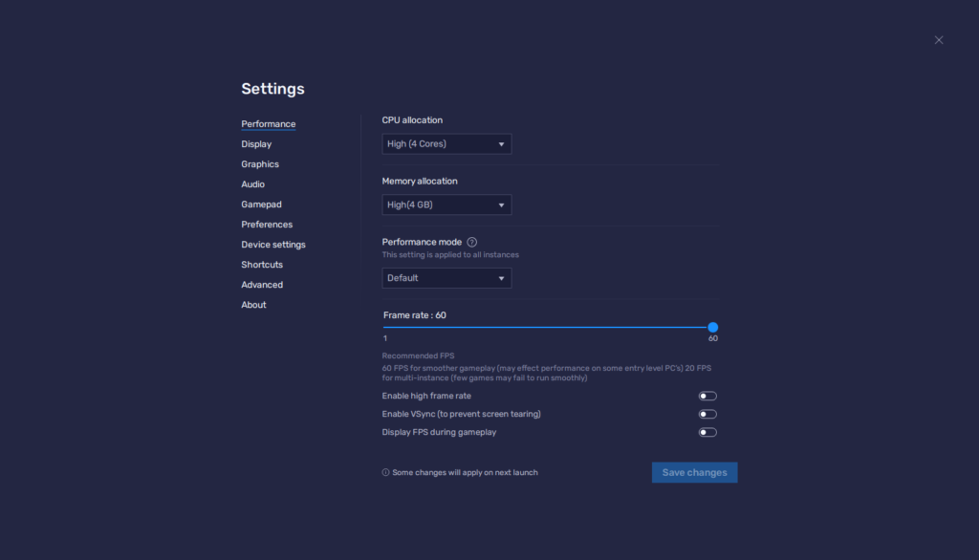Select the Audio settings category
Image resolution: width=979 pixels, height=560 pixels.
(252, 183)
